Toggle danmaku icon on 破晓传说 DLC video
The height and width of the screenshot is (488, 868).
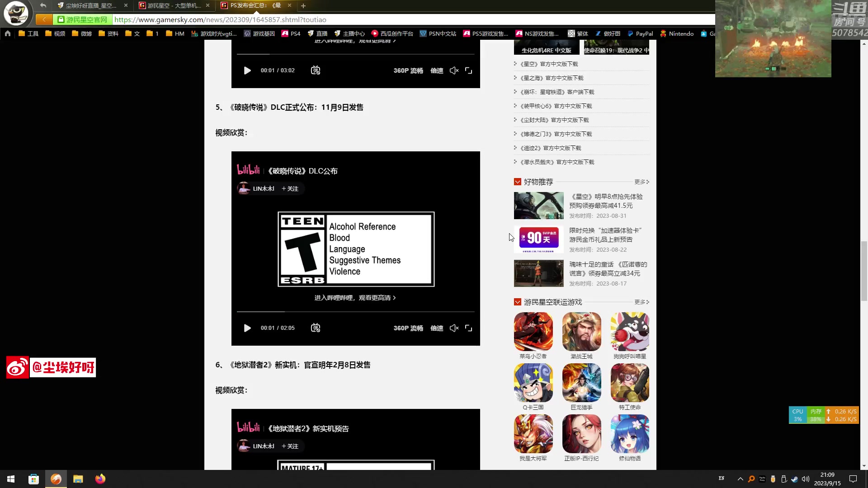[316, 328]
